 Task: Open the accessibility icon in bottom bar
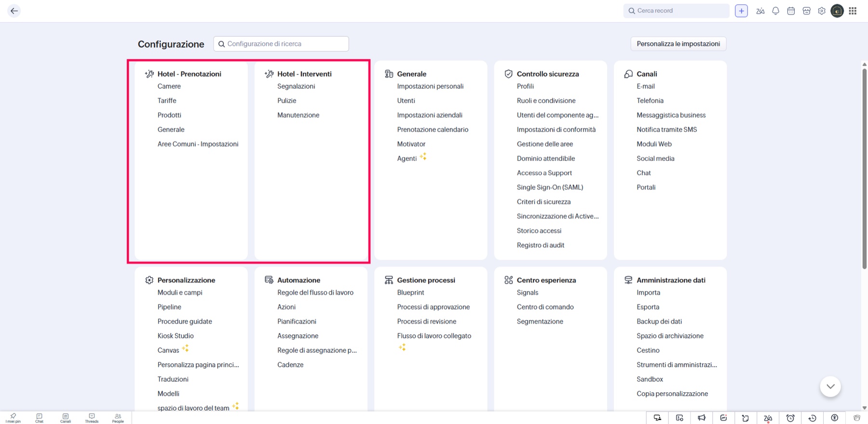(834, 418)
